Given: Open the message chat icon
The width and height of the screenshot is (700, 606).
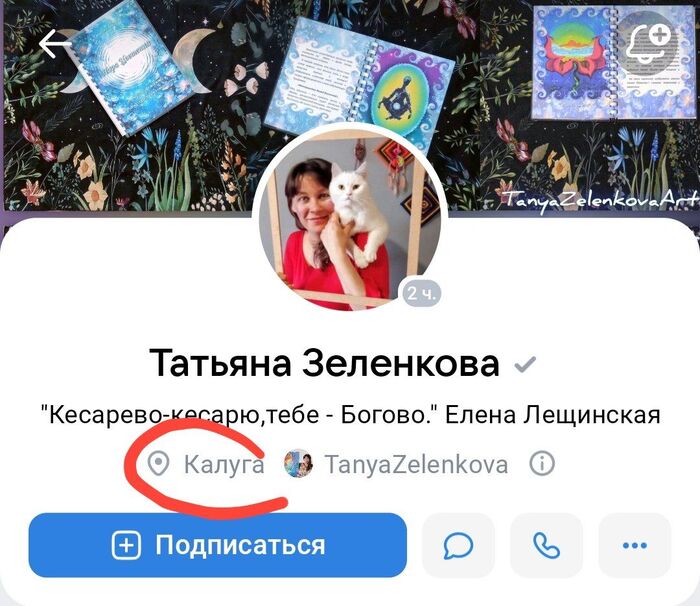Looking at the screenshot, I should 458,545.
